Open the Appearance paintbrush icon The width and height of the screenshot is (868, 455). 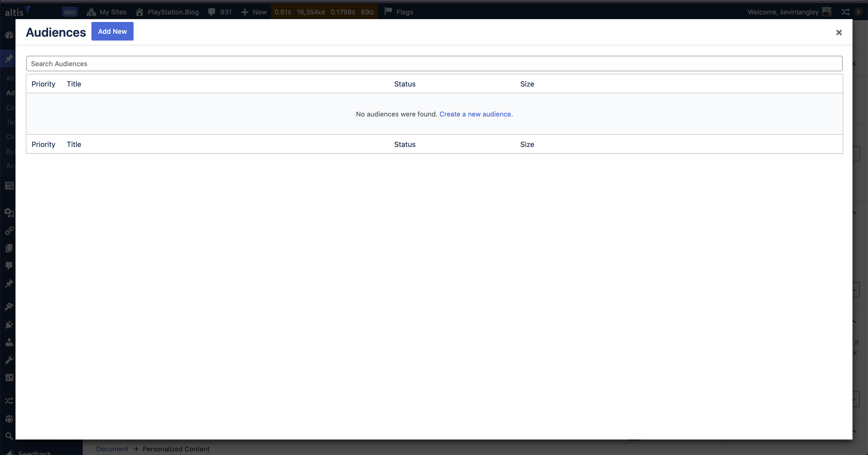(x=9, y=307)
